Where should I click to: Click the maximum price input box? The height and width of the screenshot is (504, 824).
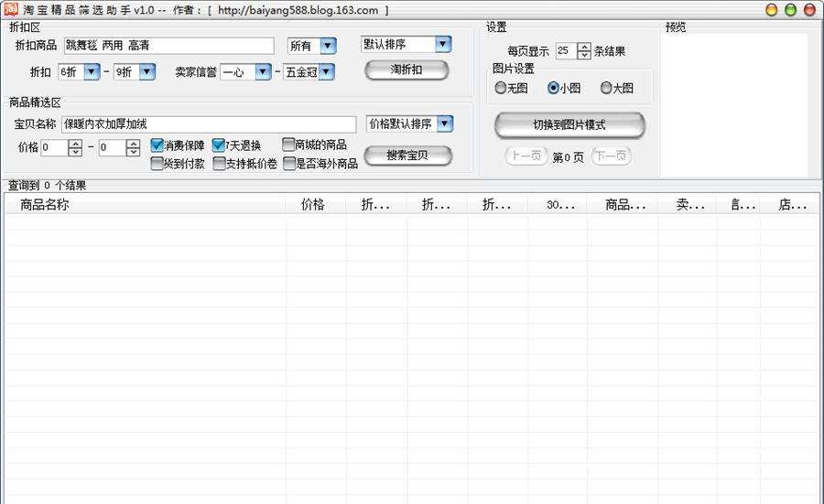pos(112,148)
